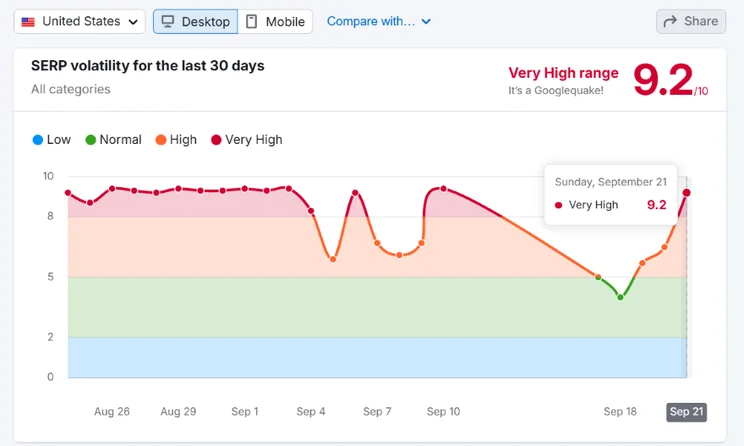The image size is (744, 446).
Task: Click the Share button
Action: (x=691, y=21)
